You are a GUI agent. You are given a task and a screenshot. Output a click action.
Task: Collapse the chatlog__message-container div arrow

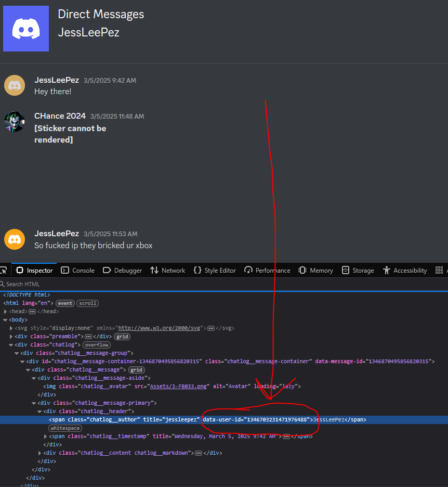point(22,362)
